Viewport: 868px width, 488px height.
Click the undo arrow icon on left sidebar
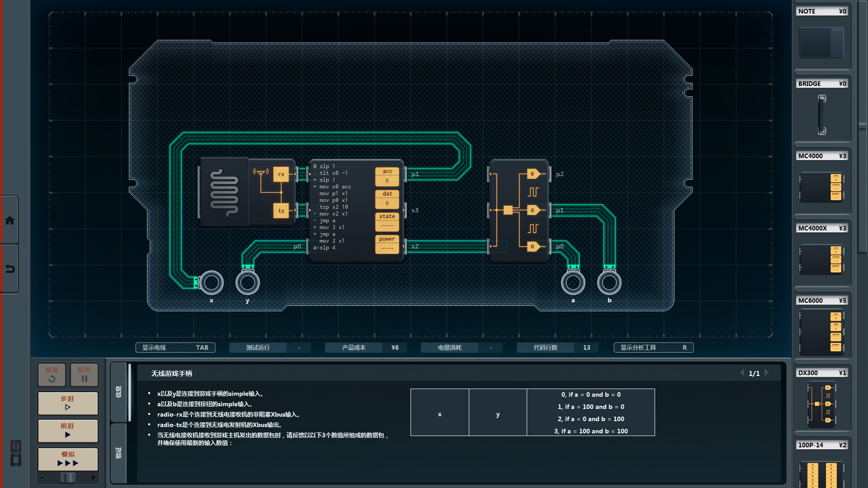[x=9, y=269]
